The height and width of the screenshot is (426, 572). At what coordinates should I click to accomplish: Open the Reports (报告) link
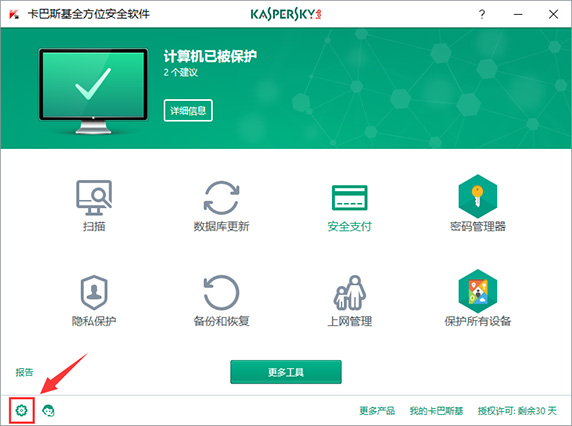coord(24,372)
